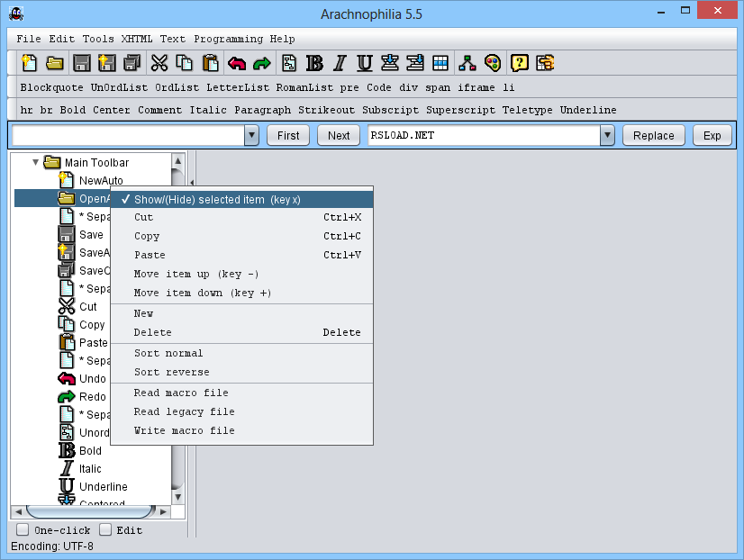Click the Blockquote tag button
This screenshot has width=744, height=560.
(x=51, y=87)
